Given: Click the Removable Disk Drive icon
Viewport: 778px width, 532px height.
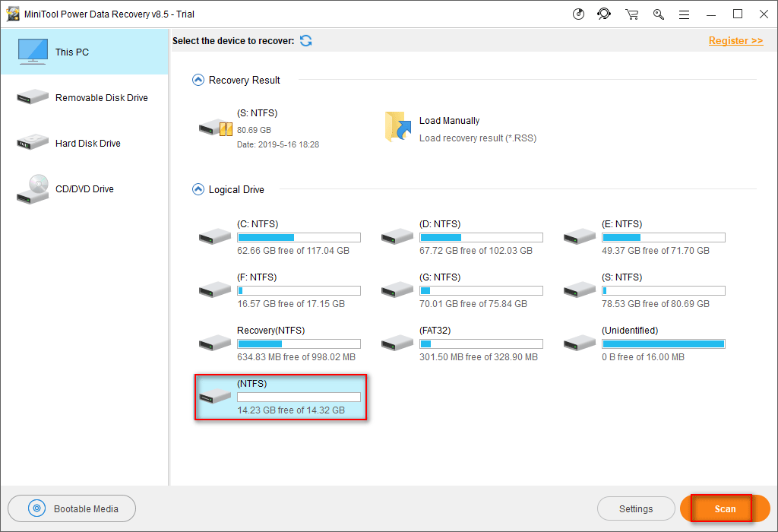Looking at the screenshot, I should point(33,97).
